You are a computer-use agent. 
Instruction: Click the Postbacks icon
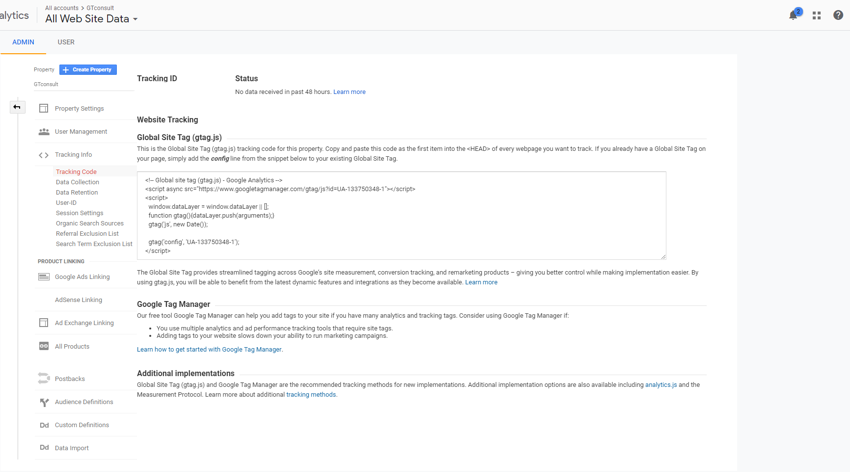coord(44,378)
